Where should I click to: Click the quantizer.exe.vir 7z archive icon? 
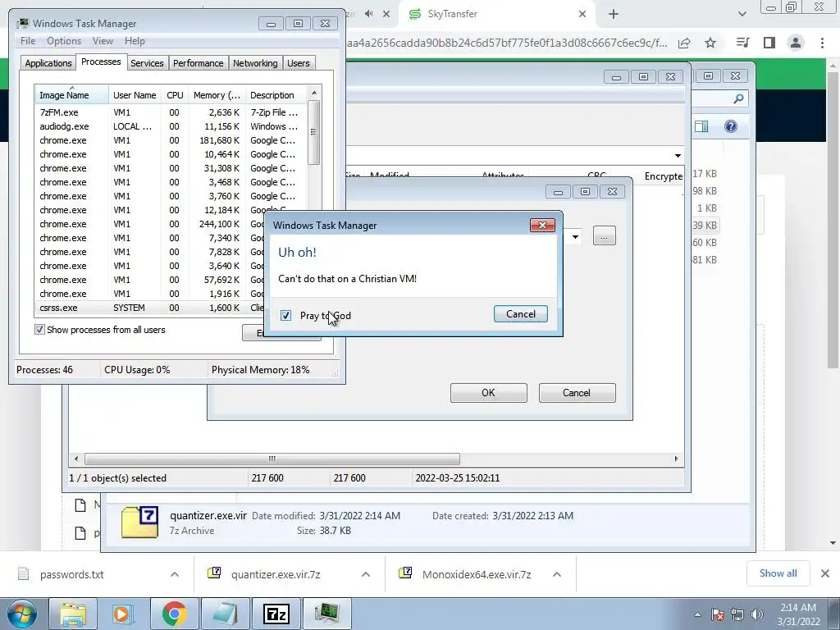pyautogui.click(x=139, y=522)
